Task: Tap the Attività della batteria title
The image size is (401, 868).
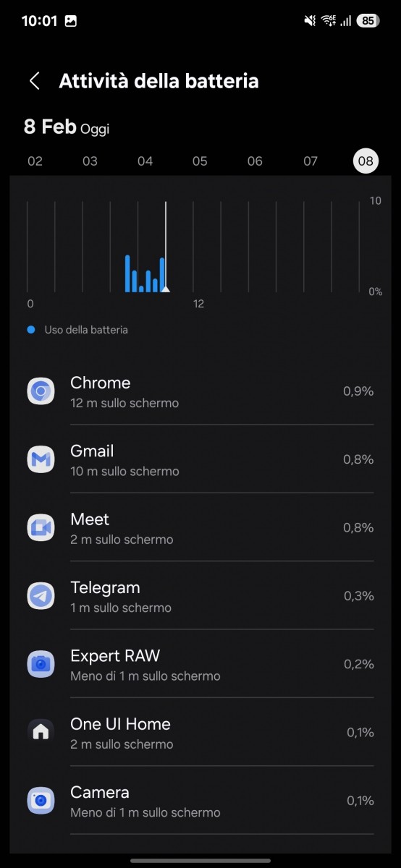Action: (159, 80)
